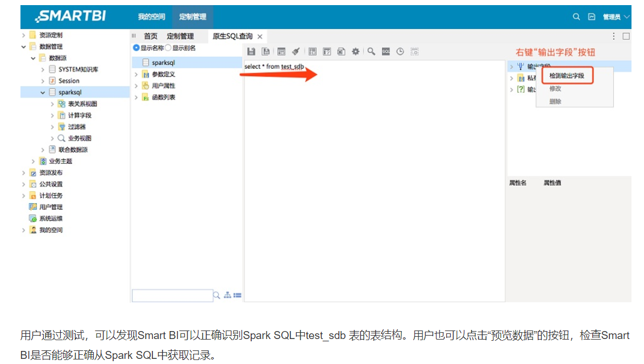Select 计划任务 in the tree

coord(51,196)
